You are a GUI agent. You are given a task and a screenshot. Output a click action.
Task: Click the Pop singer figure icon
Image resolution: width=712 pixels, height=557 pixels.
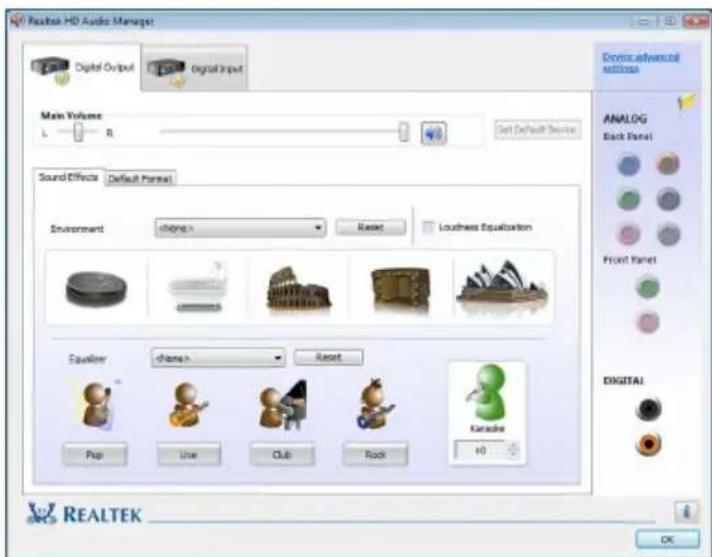pyautogui.click(x=96, y=404)
